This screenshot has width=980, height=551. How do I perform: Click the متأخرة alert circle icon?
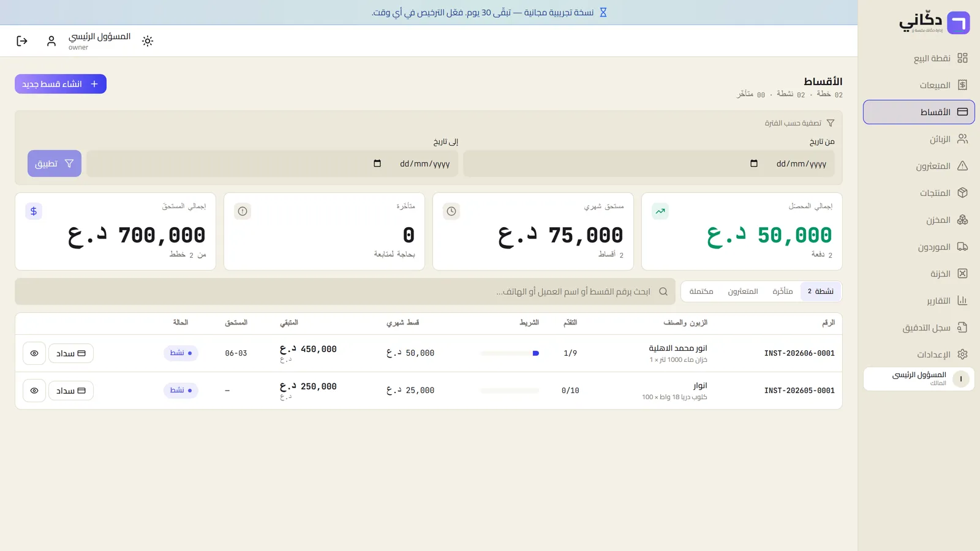tap(243, 211)
